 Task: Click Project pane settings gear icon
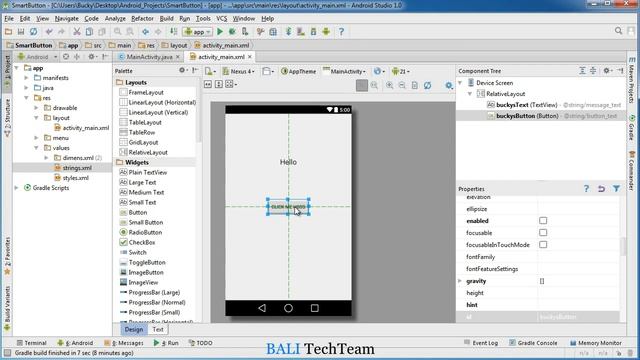(x=92, y=56)
